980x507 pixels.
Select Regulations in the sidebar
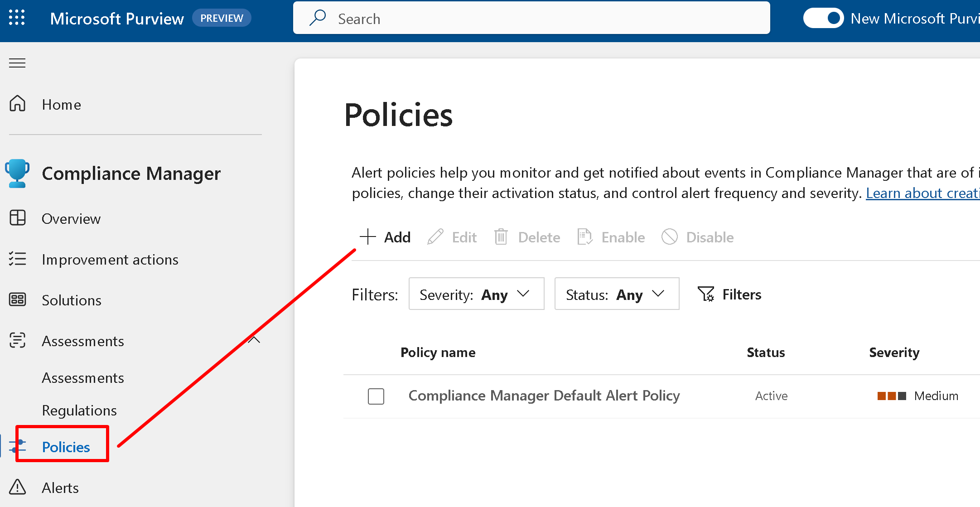(x=79, y=410)
